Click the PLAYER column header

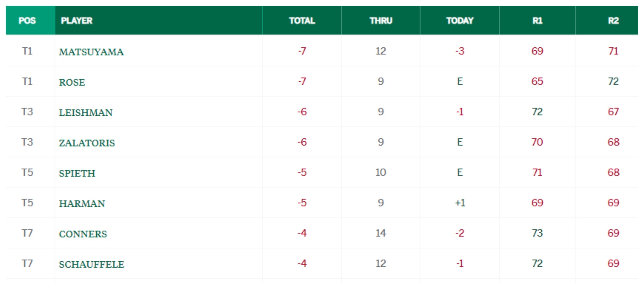click(77, 21)
